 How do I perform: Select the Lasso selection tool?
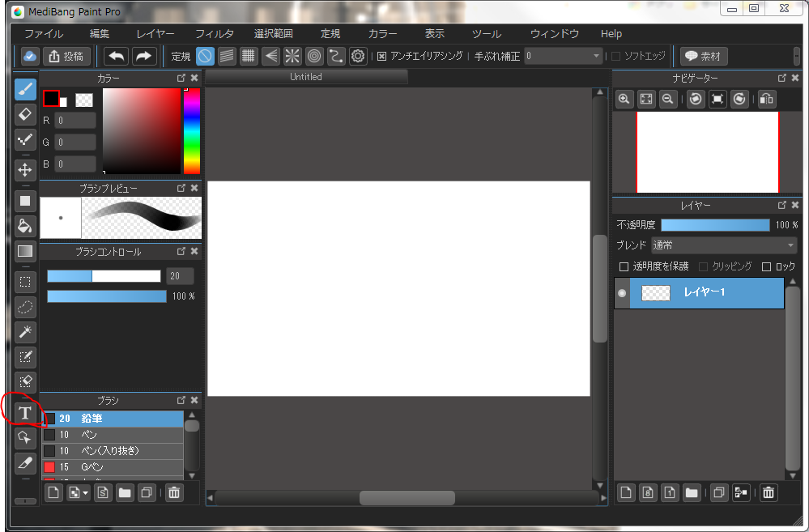coord(25,307)
